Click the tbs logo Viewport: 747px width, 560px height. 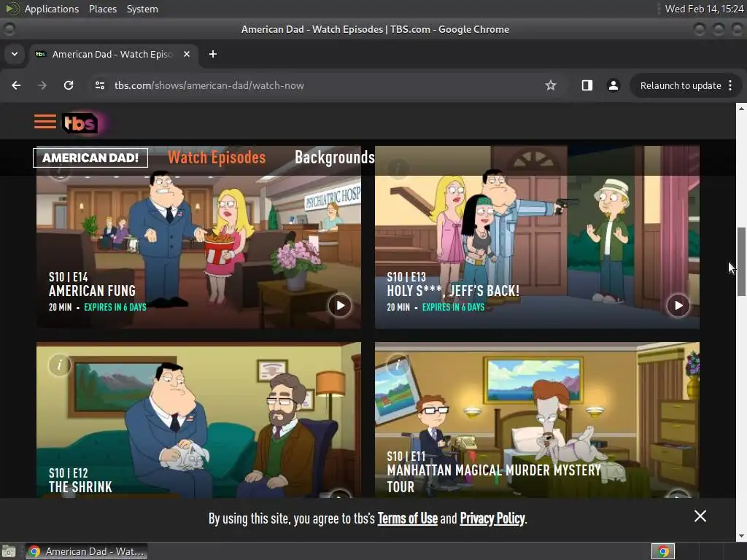click(x=80, y=123)
